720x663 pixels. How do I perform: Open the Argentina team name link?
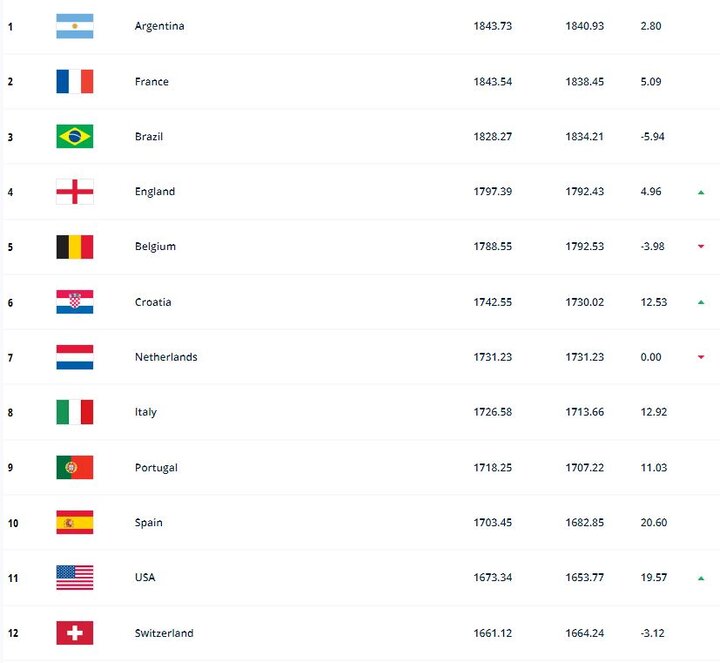tap(160, 26)
